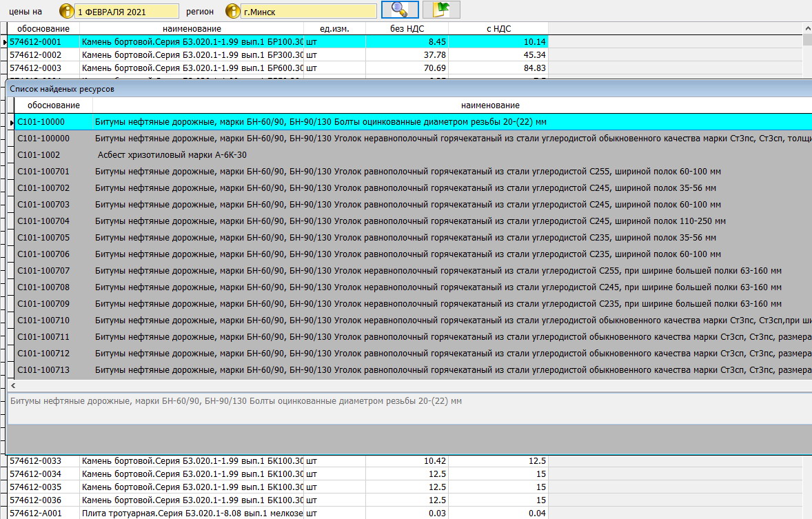812x519 pixels.
Task: Select resource row C101-100701
Action: tap(413, 172)
